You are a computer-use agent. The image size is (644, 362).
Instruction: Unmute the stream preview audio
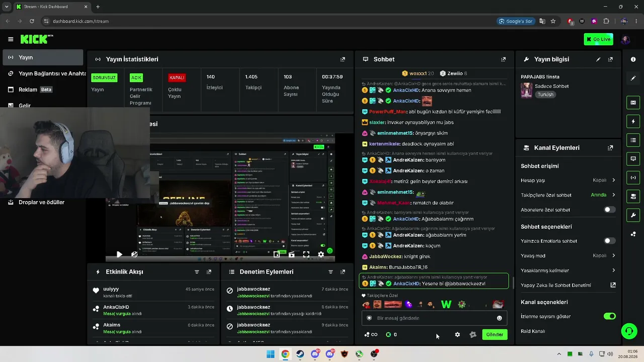coord(134,254)
